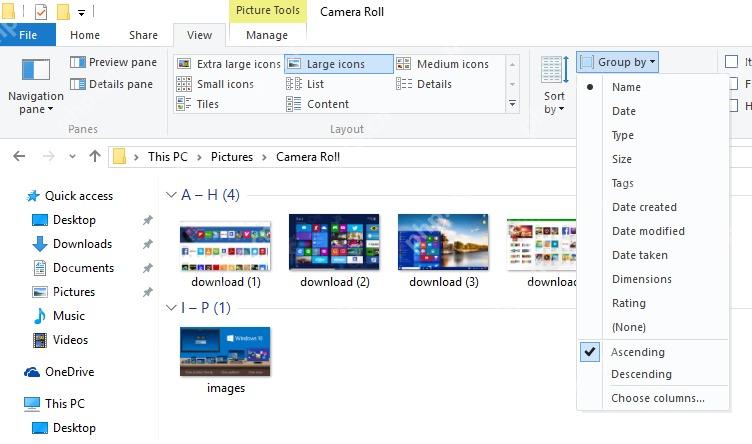Select Extra large icons layout
752x444 pixels.
229,64
